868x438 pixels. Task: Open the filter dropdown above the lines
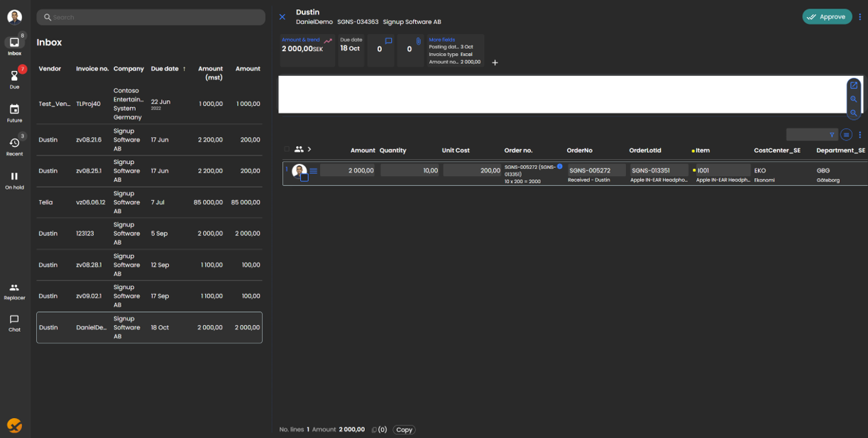click(812, 135)
